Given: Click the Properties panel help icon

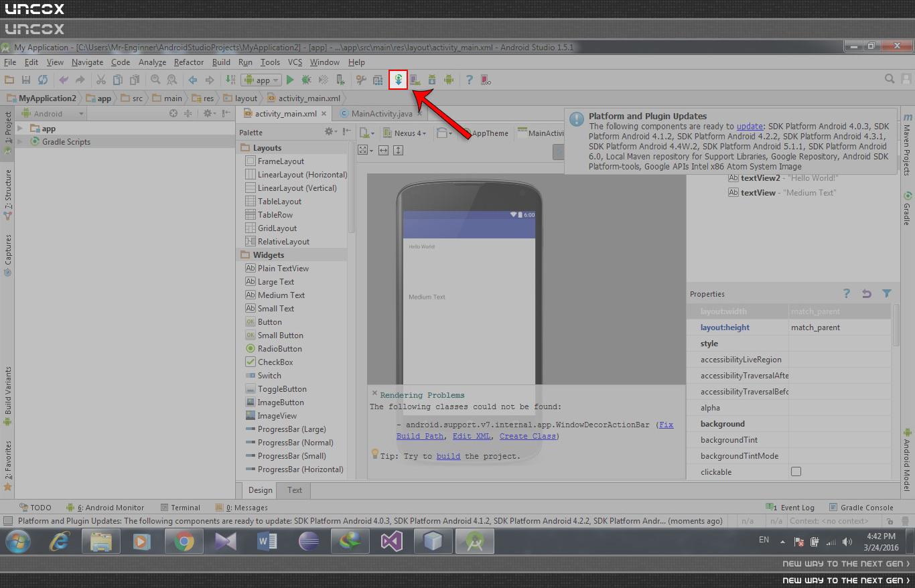Looking at the screenshot, I should [x=847, y=293].
